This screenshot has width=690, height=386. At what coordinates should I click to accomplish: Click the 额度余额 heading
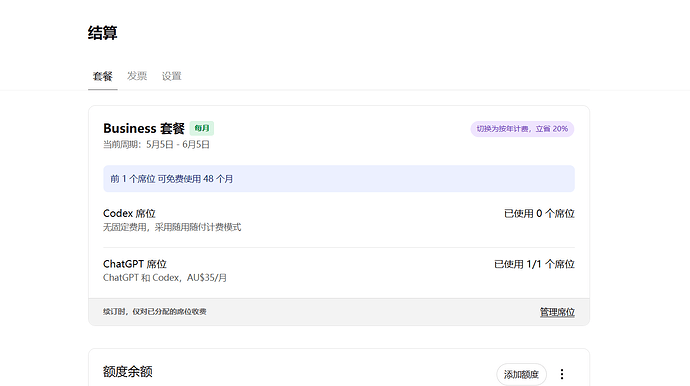point(128,371)
